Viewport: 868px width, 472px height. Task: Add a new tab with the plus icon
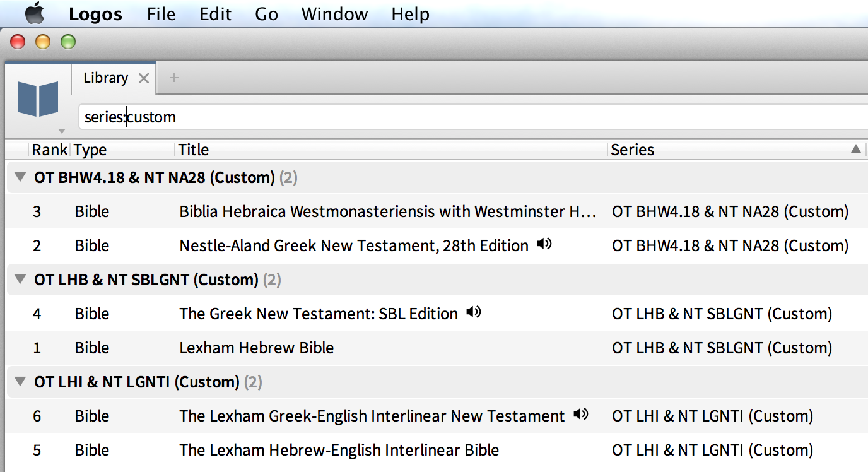coord(174,78)
